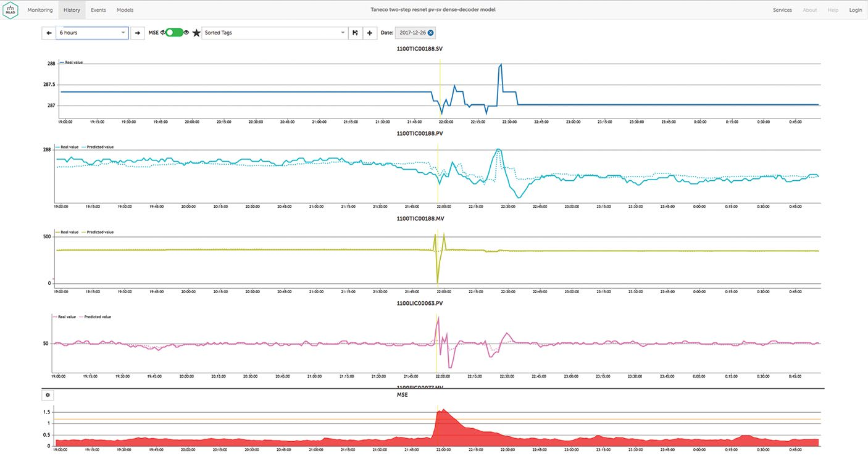868x456 pixels.
Task: Toggle the green MSE visibility switch
Action: (174, 33)
